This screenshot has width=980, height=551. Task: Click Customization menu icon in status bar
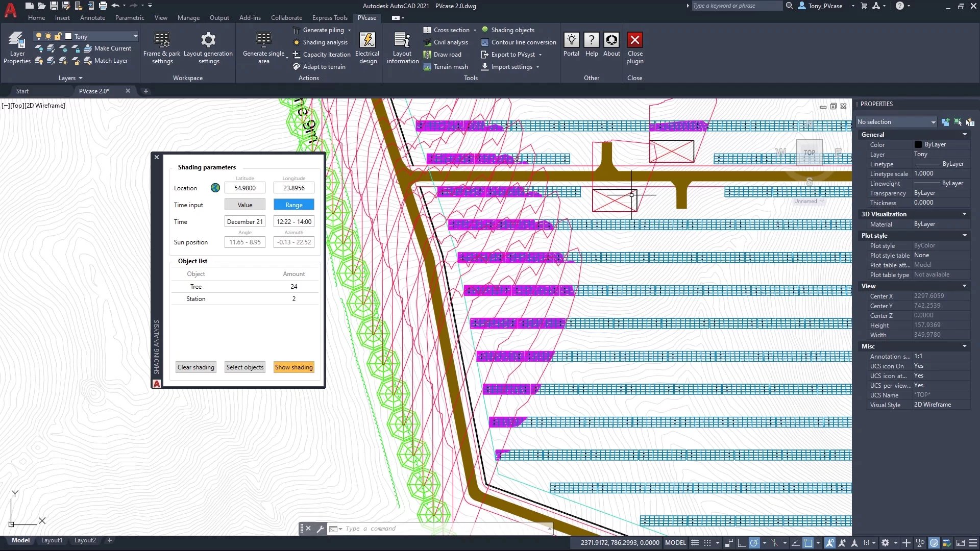tap(973, 543)
